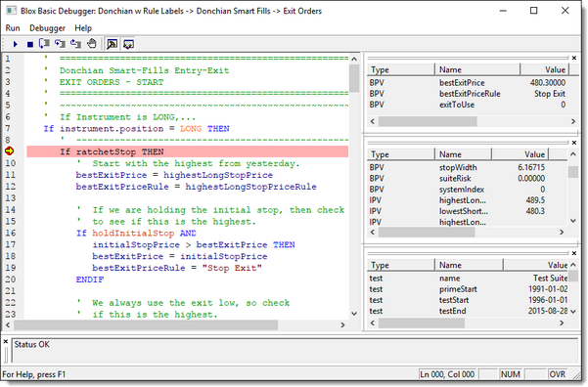The width and height of the screenshot is (588, 387).
Task: Click the Step Out toolbar icon
Action: (75, 44)
